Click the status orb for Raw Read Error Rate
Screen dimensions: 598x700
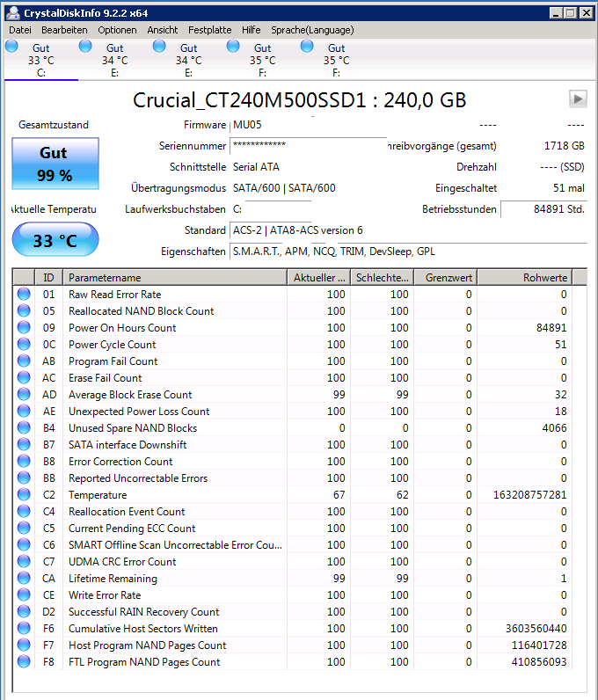pyautogui.click(x=24, y=295)
